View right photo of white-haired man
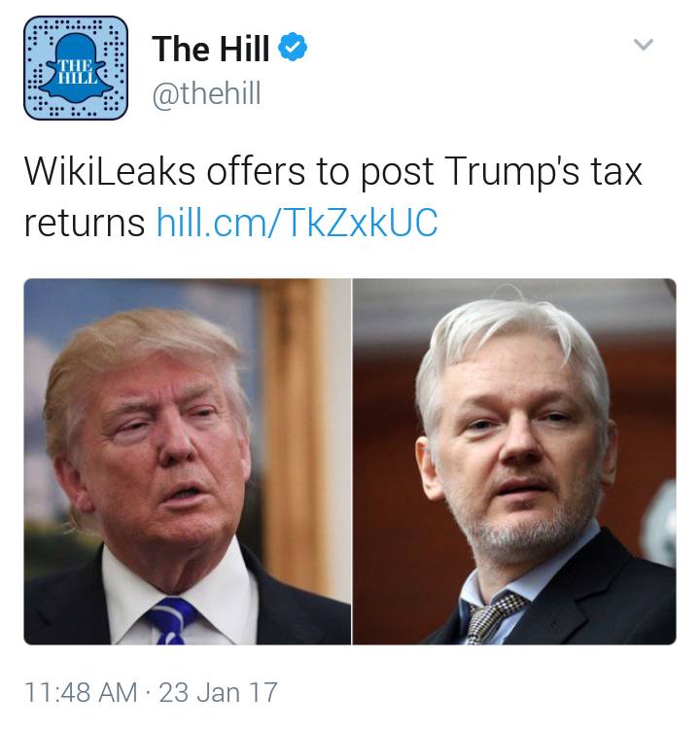700x730 pixels. pos(514,462)
